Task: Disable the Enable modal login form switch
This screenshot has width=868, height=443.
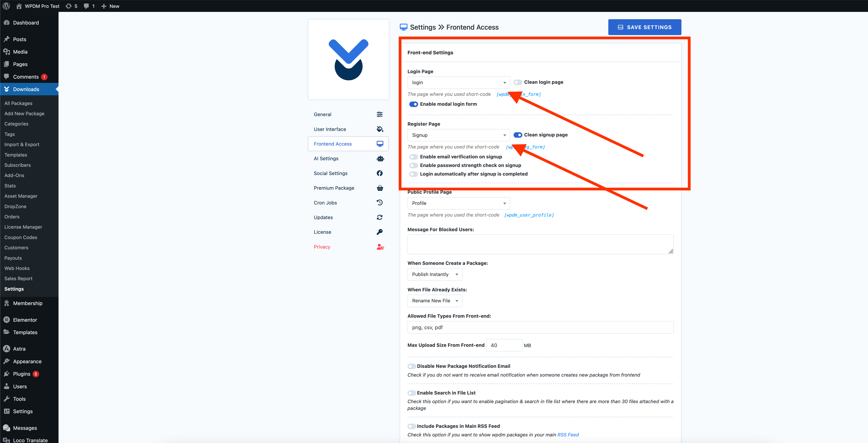Action: (414, 104)
